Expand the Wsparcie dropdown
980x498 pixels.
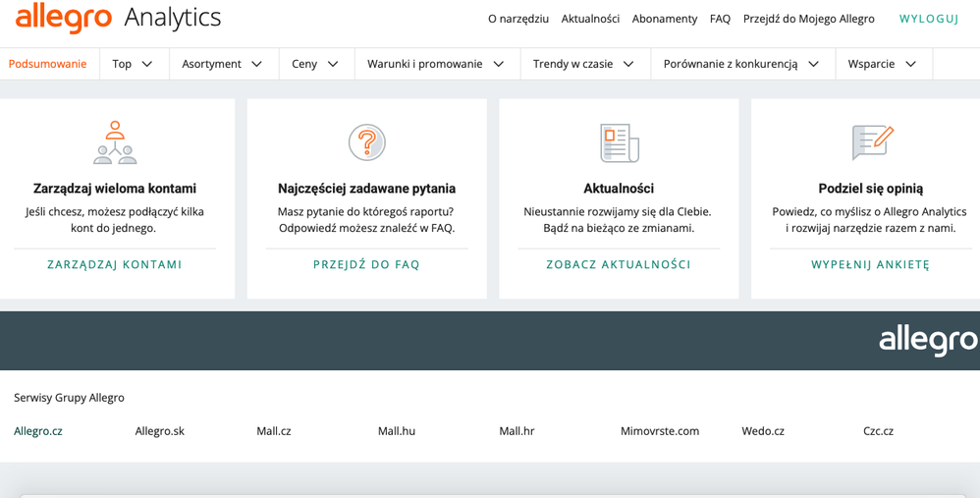pyautogui.click(x=883, y=64)
